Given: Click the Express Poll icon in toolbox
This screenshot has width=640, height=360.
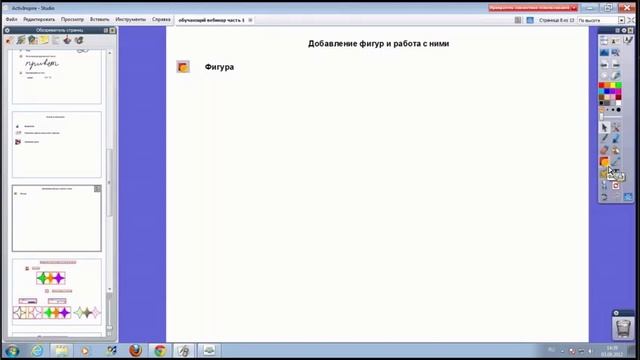Looking at the screenshot, I should [616, 76].
